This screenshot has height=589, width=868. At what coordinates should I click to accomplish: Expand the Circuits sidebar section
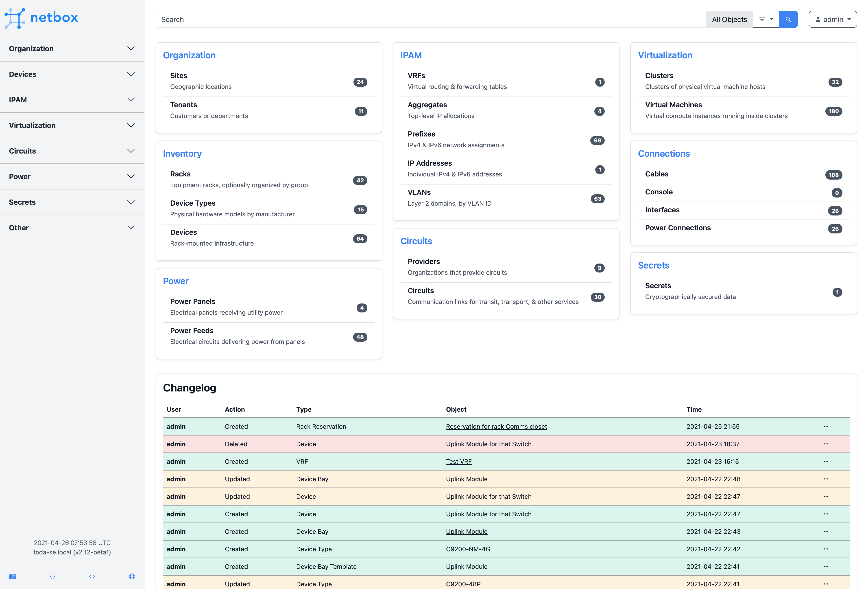point(72,151)
